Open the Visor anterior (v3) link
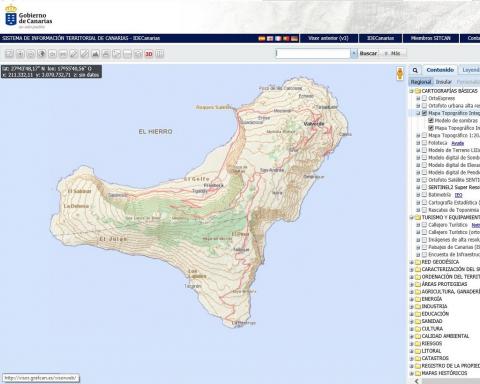Viewport: 480px width, 384px height. tap(328, 38)
